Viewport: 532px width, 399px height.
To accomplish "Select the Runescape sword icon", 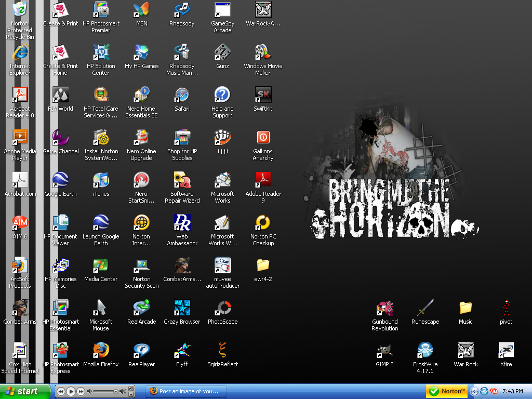I will click(425, 308).
